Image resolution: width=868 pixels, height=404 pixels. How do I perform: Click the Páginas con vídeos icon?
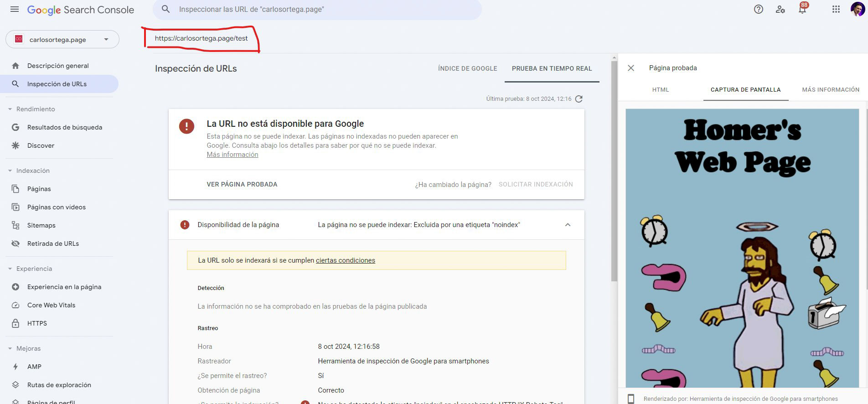point(15,207)
